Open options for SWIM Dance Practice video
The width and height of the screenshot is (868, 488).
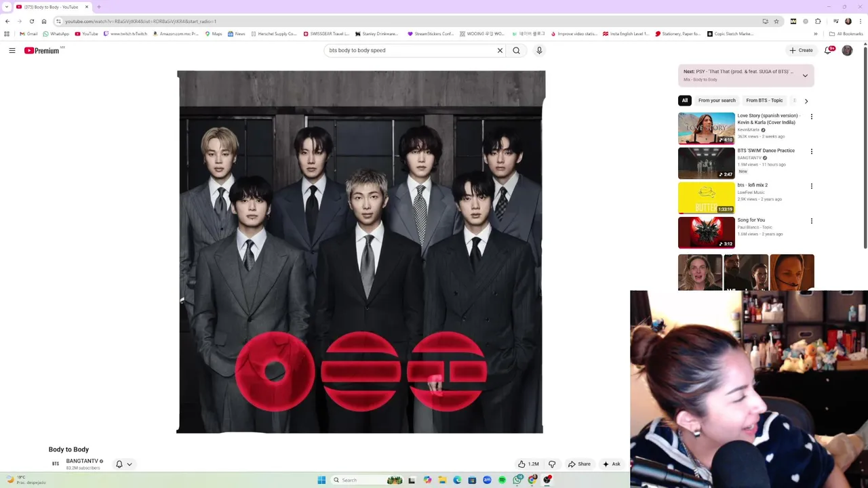point(811,151)
